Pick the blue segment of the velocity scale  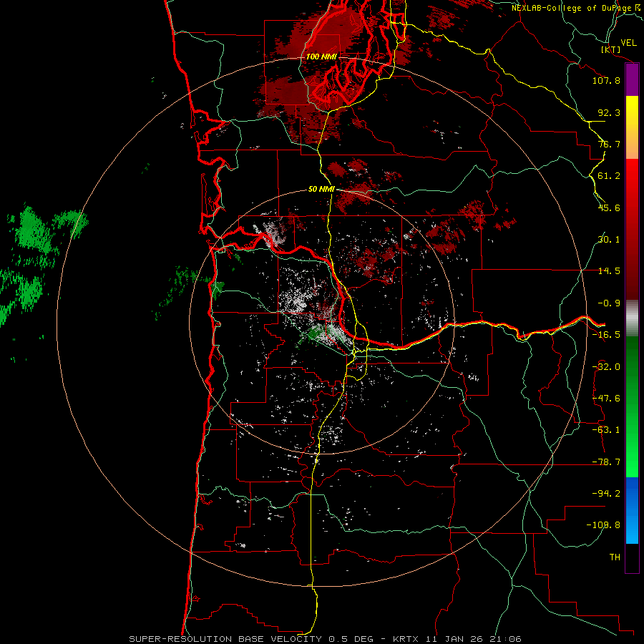632,510
